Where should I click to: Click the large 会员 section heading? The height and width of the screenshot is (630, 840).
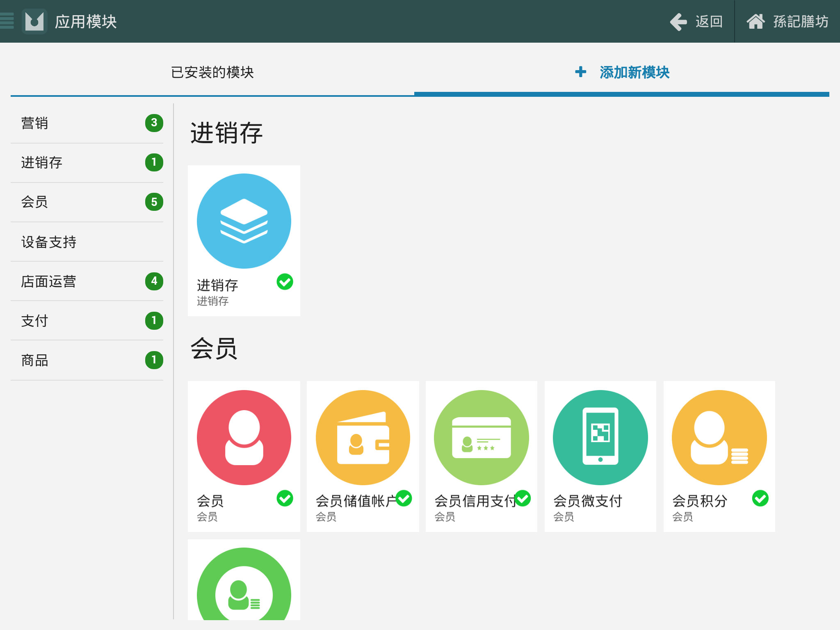click(214, 349)
